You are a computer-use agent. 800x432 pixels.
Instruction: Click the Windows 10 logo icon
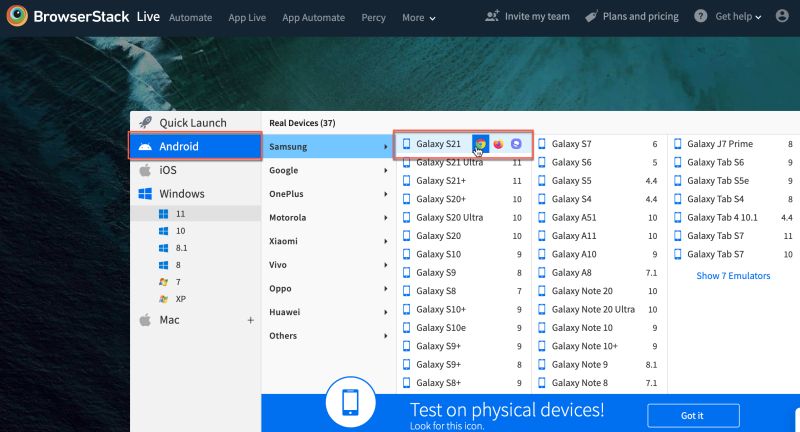click(x=163, y=231)
